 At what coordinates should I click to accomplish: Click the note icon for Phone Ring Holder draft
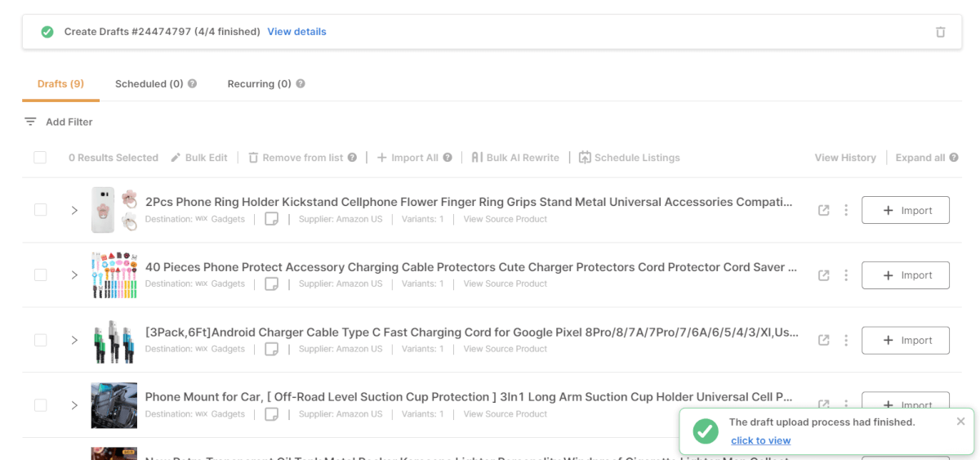(x=272, y=219)
